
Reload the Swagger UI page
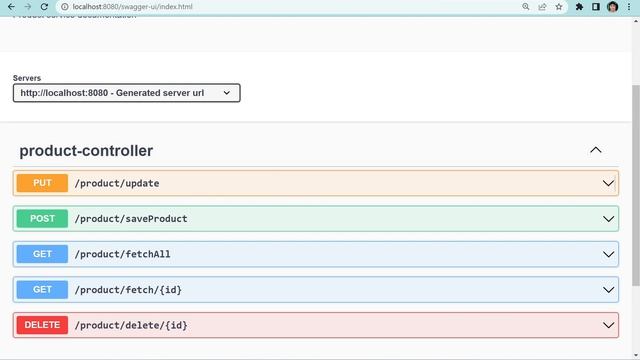coord(44,7)
